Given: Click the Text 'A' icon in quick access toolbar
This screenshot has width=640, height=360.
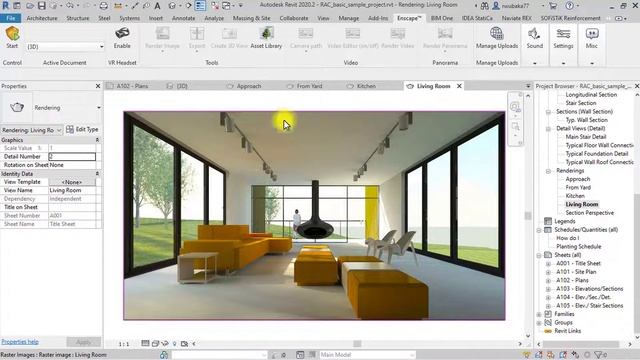Looking at the screenshot, I should pyautogui.click(x=158, y=6).
